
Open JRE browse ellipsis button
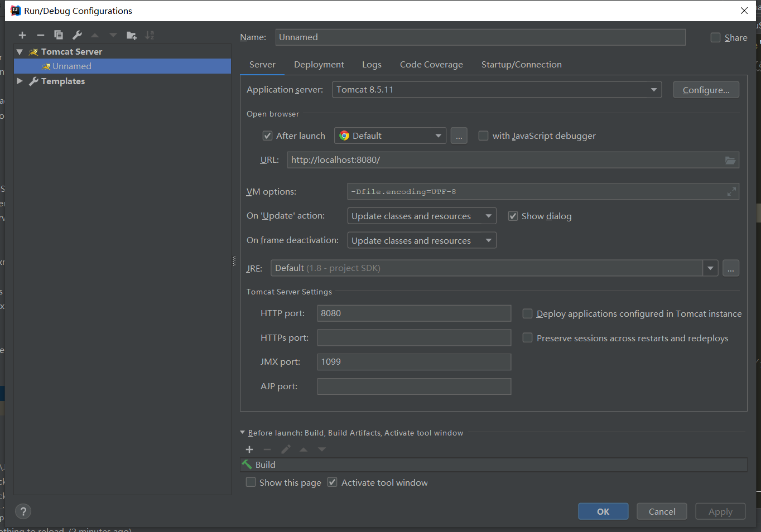[x=731, y=268]
